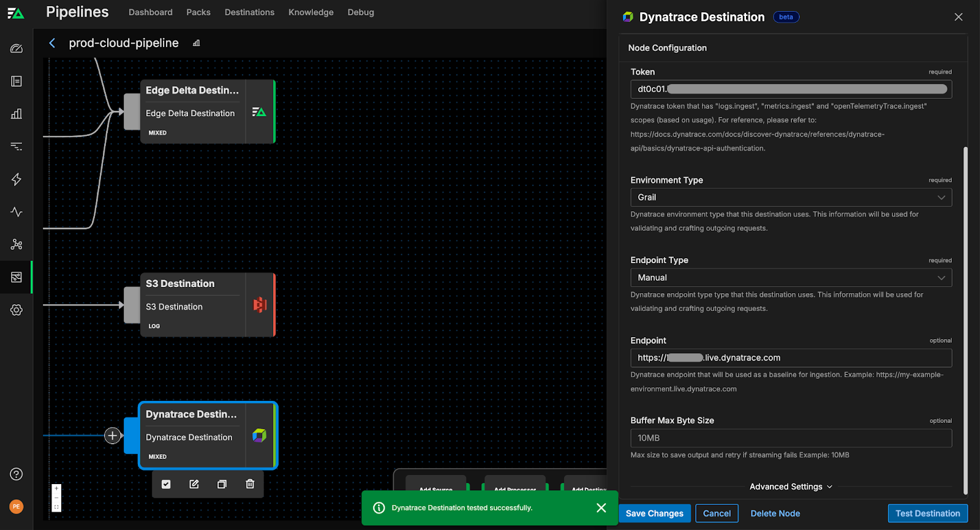Click the lightning bolt icon in sidebar
980x530 pixels.
[x=17, y=179]
